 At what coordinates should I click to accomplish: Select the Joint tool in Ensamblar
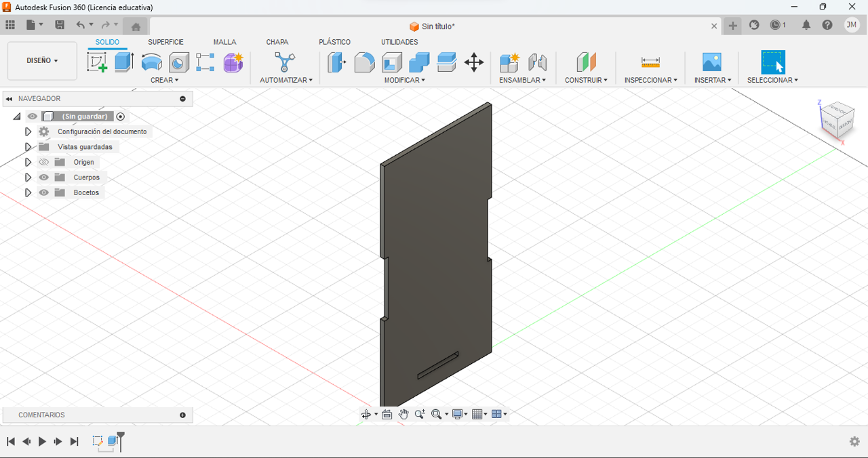pos(537,62)
